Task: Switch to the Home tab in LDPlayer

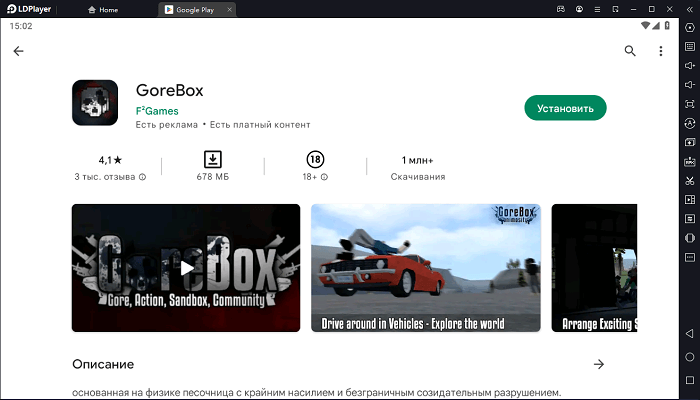Action: 103,9
